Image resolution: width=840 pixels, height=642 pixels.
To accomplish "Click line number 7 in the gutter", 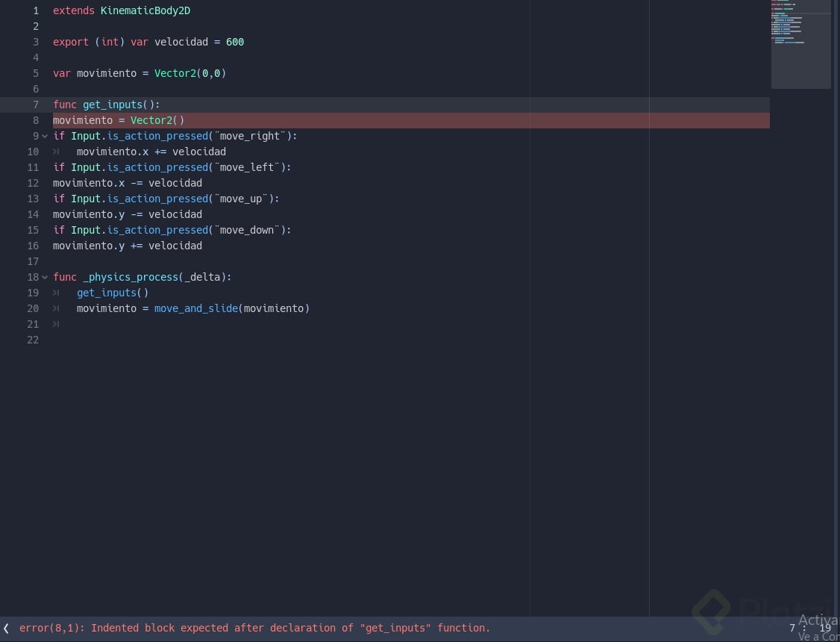I will pos(36,105).
